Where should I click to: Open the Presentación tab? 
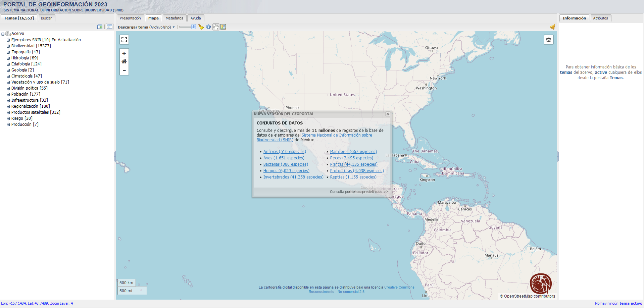[130, 18]
